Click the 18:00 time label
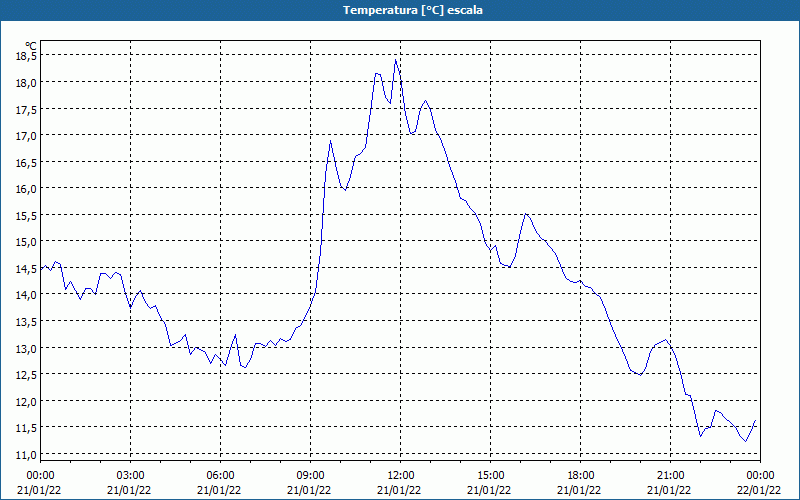The image size is (800, 500). [x=581, y=476]
